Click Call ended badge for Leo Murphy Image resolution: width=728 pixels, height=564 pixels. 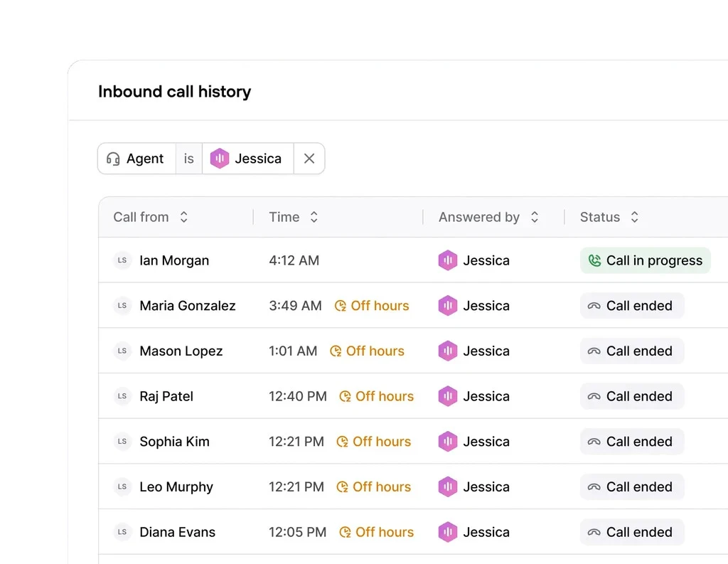(x=632, y=487)
